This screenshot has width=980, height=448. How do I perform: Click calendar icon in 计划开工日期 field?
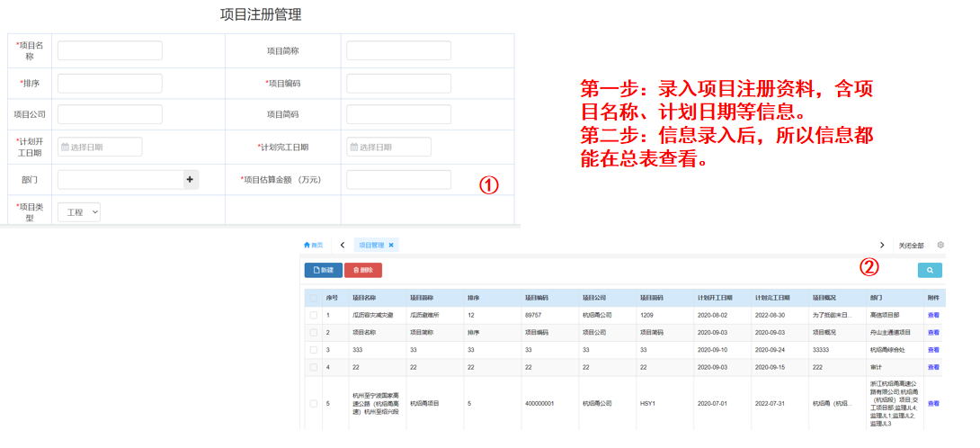click(x=65, y=148)
